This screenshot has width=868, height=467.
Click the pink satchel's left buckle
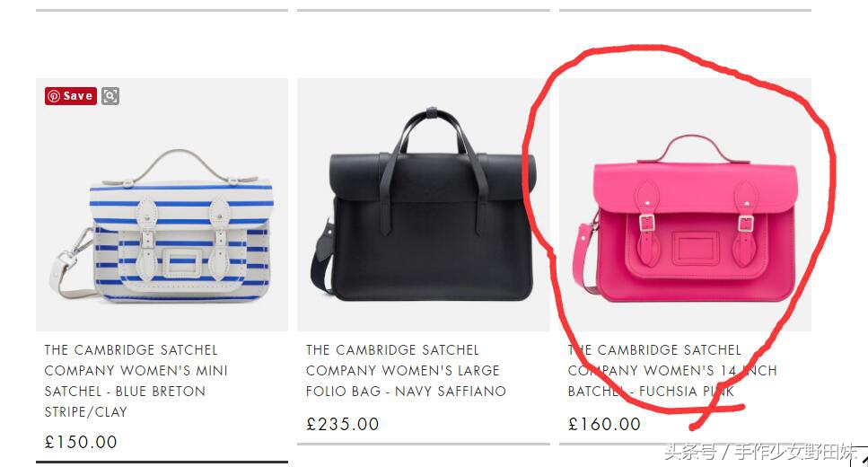pyautogui.click(x=646, y=223)
